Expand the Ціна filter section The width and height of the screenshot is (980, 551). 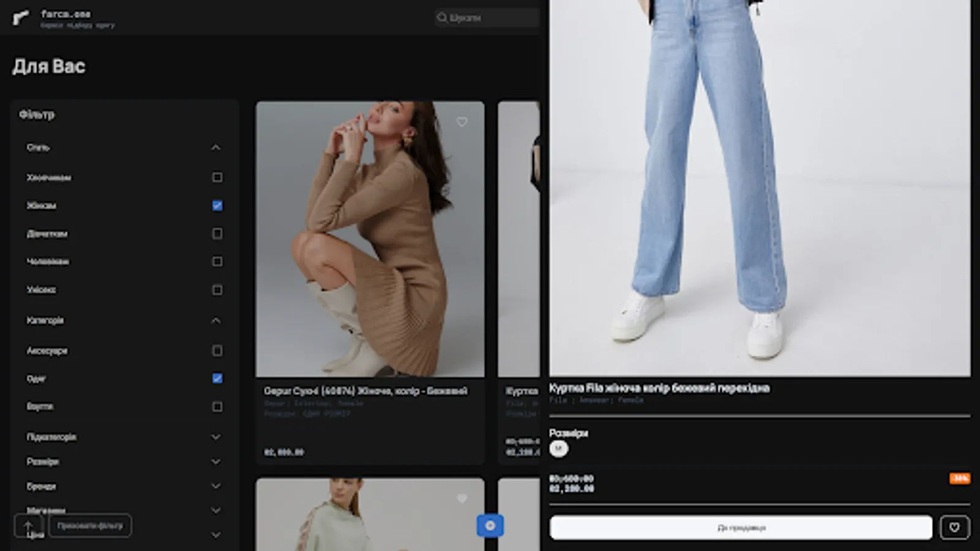[216, 534]
